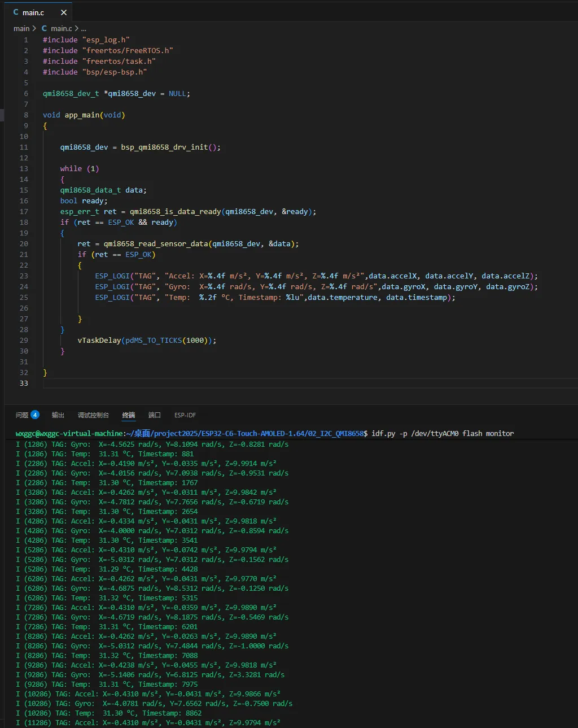Expand the main.c breadcrumb item

pyautogui.click(x=61, y=28)
